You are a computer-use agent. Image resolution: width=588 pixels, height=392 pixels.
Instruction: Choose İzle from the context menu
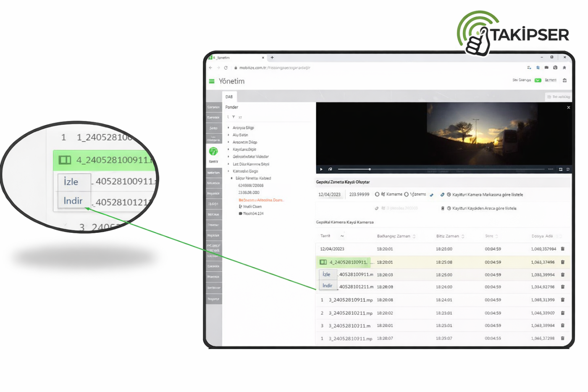[327, 274]
